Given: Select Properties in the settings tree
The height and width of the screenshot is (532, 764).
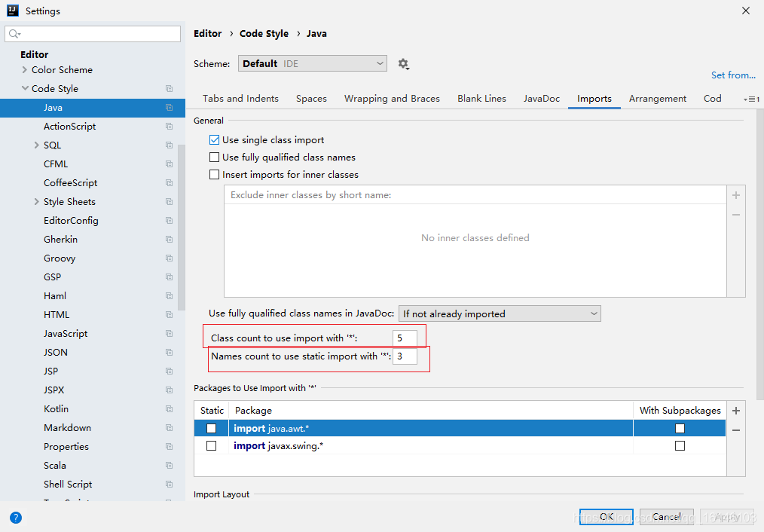Looking at the screenshot, I should click(x=66, y=447).
